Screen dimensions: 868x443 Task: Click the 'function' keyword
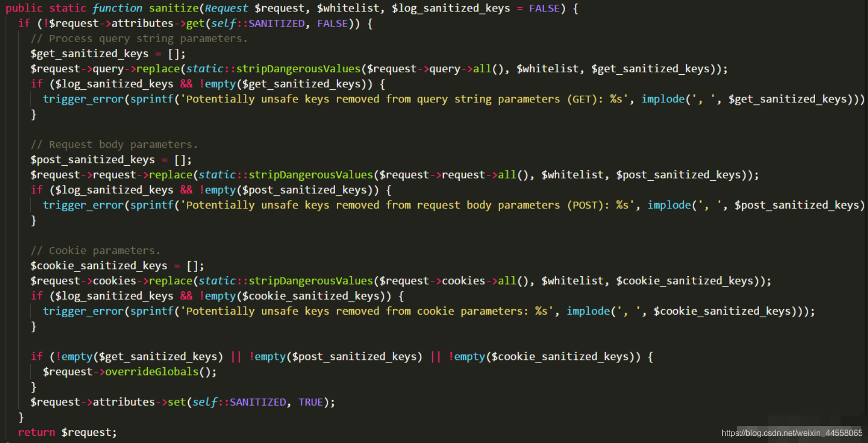[x=117, y=8]
